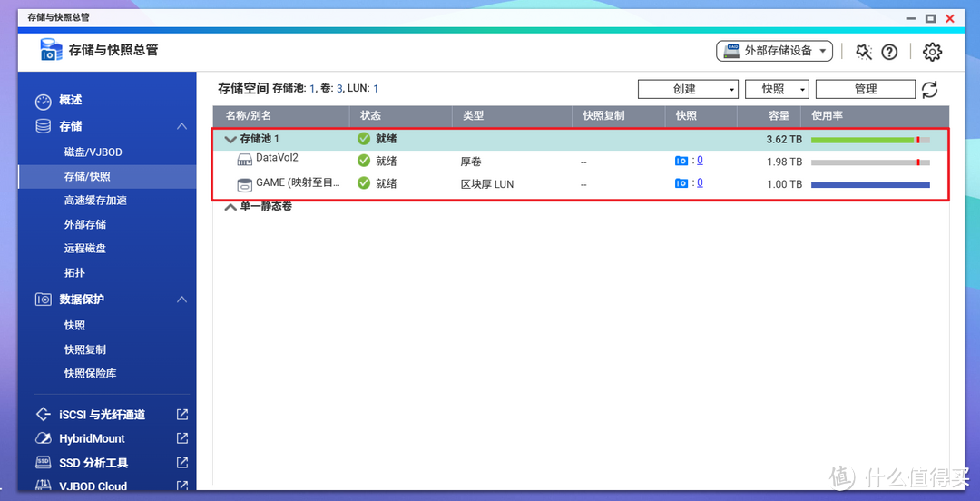Image resolution: width=980 pixels, height=501 pixels.
Task: Click the 存储 database icon in sidebar
Action: (44, 126)
